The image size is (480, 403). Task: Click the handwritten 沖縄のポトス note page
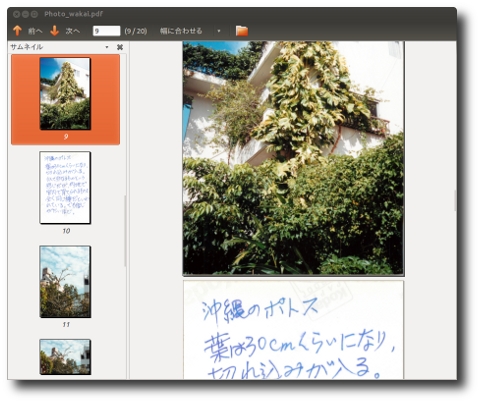coord(293,330)
